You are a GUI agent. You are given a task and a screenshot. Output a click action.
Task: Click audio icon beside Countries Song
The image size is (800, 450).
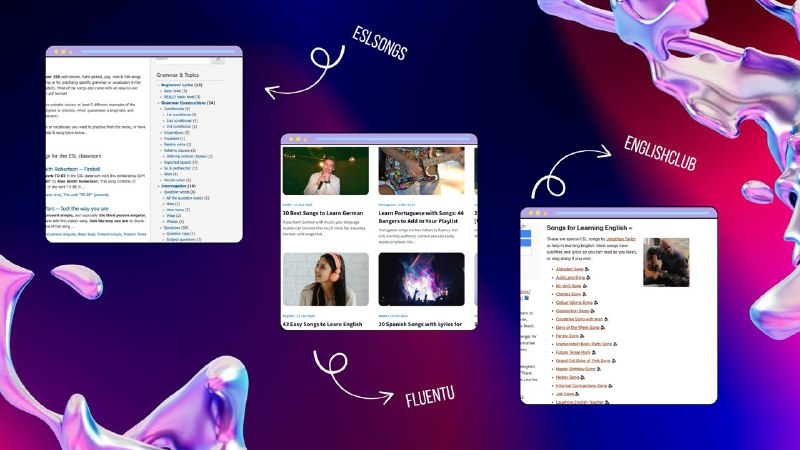606,319
